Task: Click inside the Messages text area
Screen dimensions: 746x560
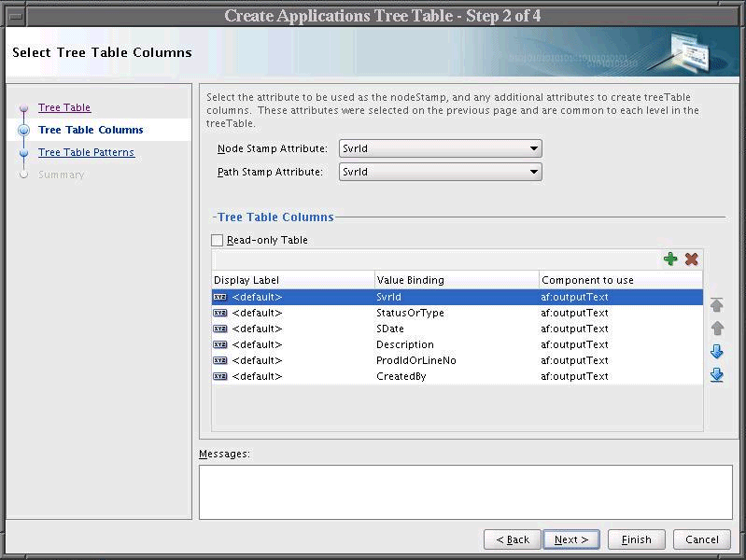Action: pos(466,492)
